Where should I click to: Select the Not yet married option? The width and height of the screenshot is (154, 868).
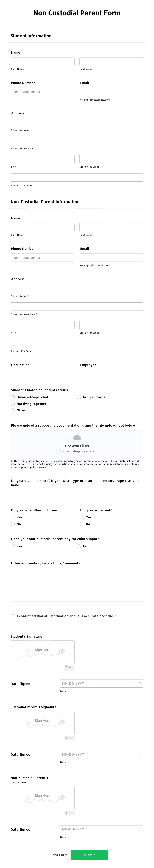(79, 397)
